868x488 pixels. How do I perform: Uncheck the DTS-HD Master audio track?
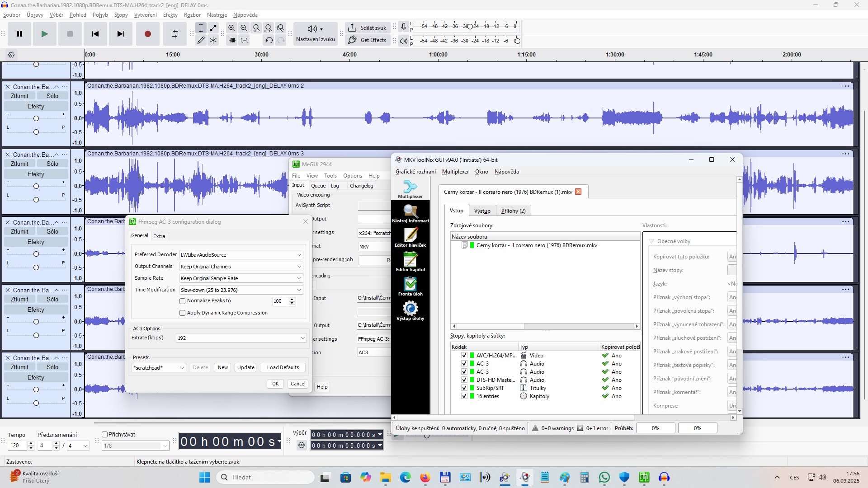464,380
